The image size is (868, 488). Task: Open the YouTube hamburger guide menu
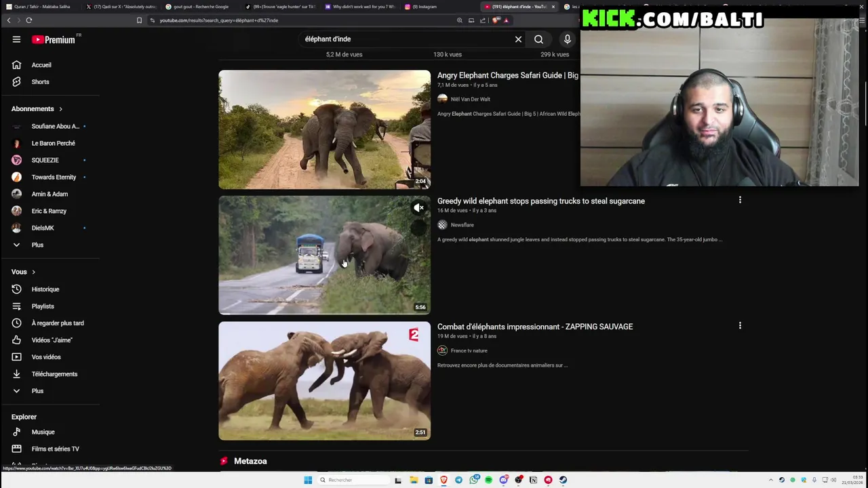(x=16, y=39)
